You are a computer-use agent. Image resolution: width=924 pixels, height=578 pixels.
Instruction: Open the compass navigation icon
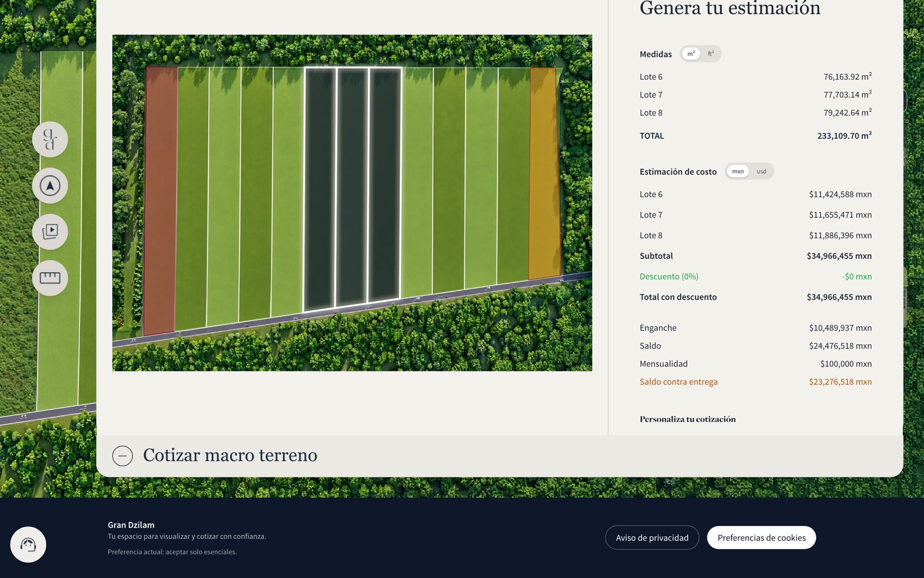[50, 185]
